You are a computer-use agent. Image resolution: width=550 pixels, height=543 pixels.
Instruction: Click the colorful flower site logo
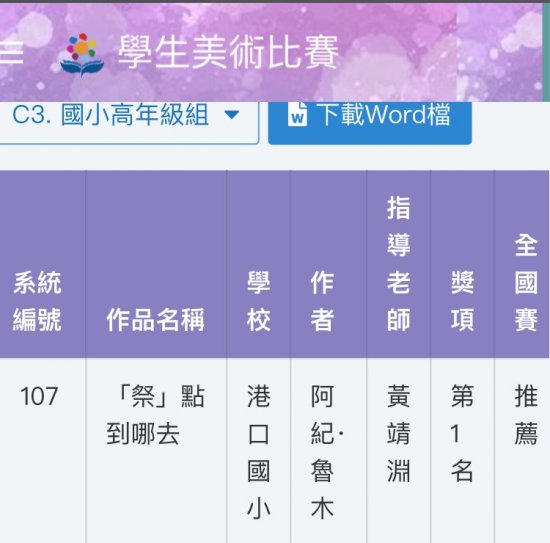pos(82,54)
